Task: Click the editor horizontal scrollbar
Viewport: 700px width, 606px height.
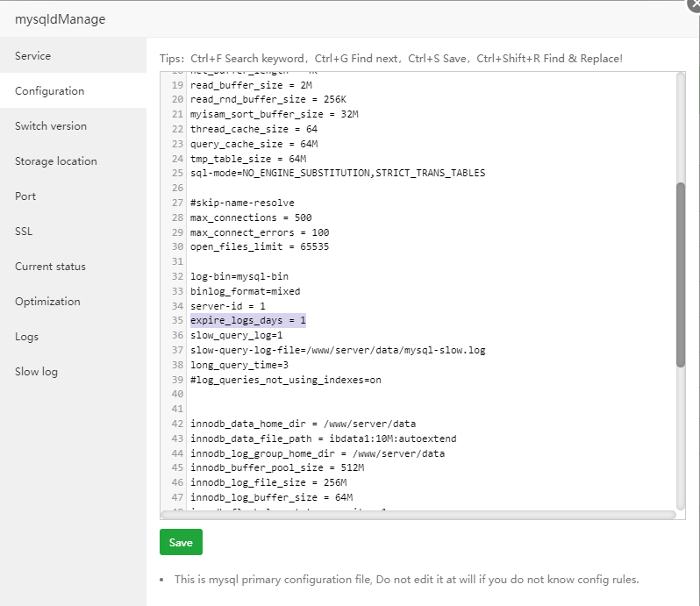Action: 418,515
